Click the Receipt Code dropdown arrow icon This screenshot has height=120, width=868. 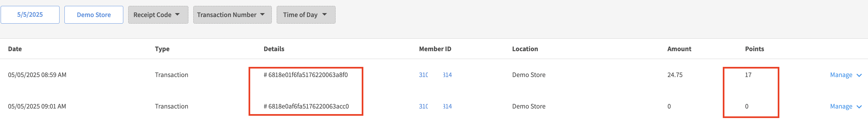pyautogui.click(x=178, y=14)
